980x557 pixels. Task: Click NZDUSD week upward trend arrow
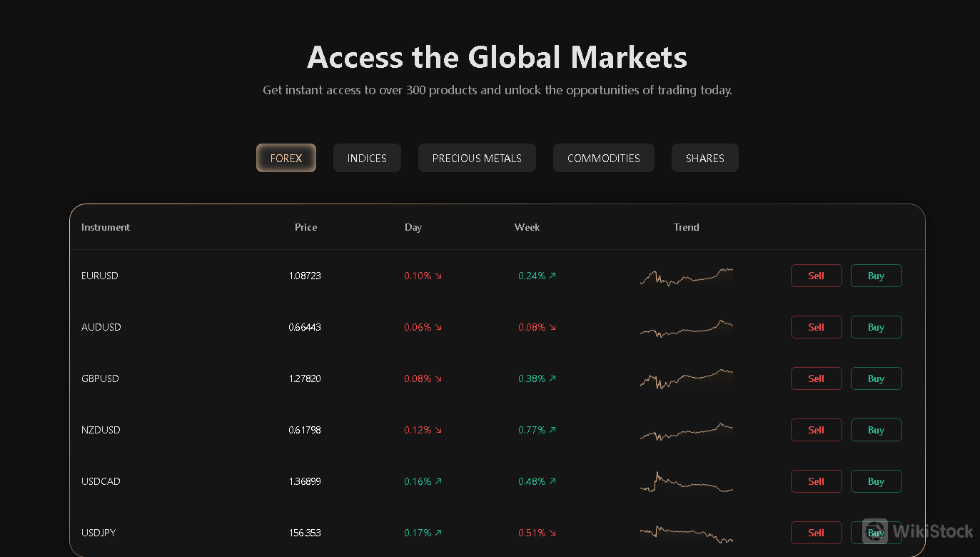pos(555,430)
